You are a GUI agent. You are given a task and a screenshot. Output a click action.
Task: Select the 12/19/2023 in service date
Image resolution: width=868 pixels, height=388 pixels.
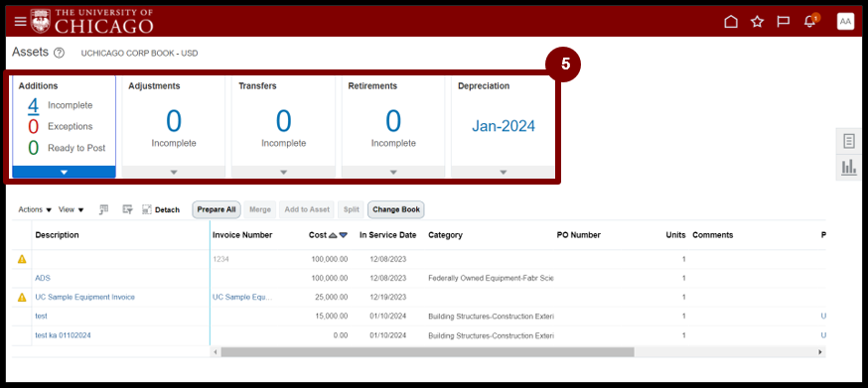point(388,298)
